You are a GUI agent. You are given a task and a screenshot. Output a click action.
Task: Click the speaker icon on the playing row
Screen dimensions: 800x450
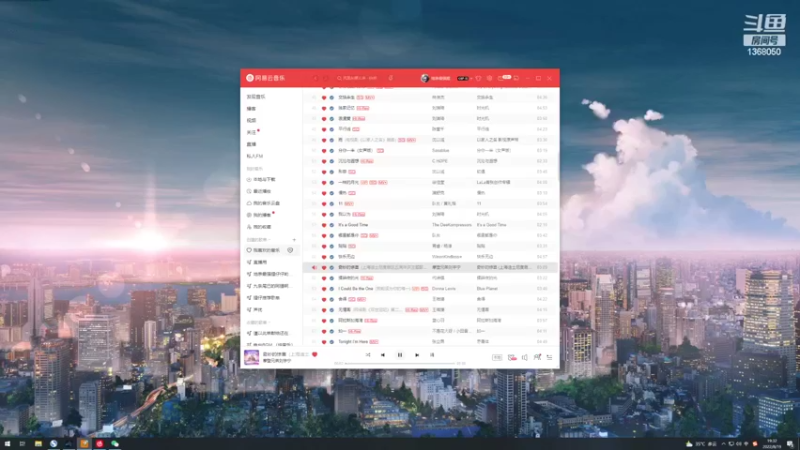point(314,267)
